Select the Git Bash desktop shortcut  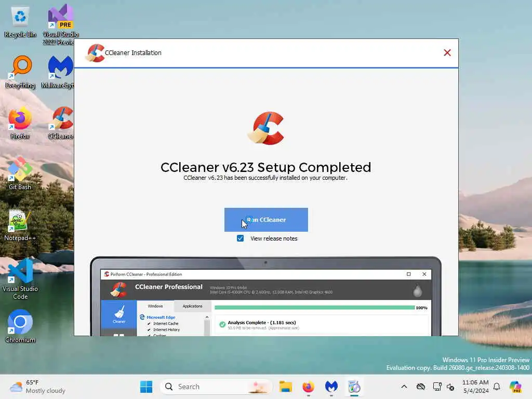pos(20,174)
